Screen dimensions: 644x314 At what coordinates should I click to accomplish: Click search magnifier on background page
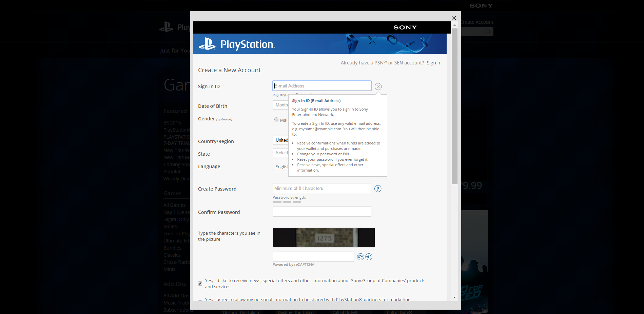(x=488, y=32)
